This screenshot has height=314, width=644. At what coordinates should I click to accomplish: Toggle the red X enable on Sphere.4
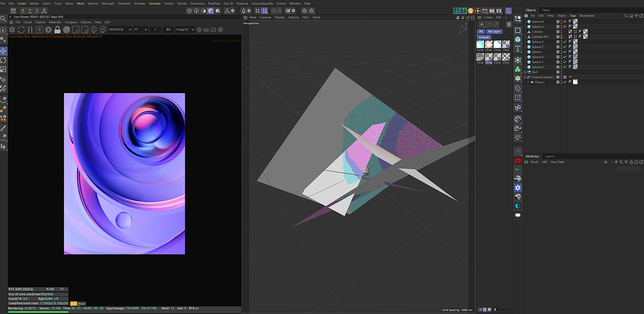(x=565, y=22)
